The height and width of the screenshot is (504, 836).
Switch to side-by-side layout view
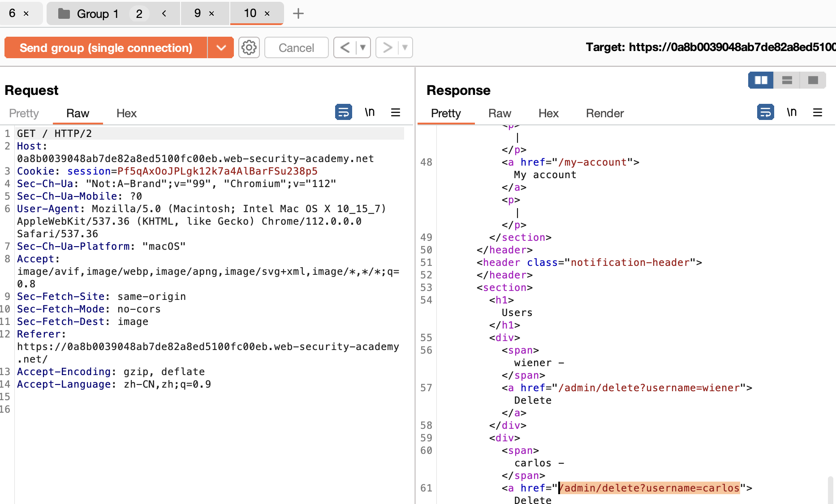761,80
